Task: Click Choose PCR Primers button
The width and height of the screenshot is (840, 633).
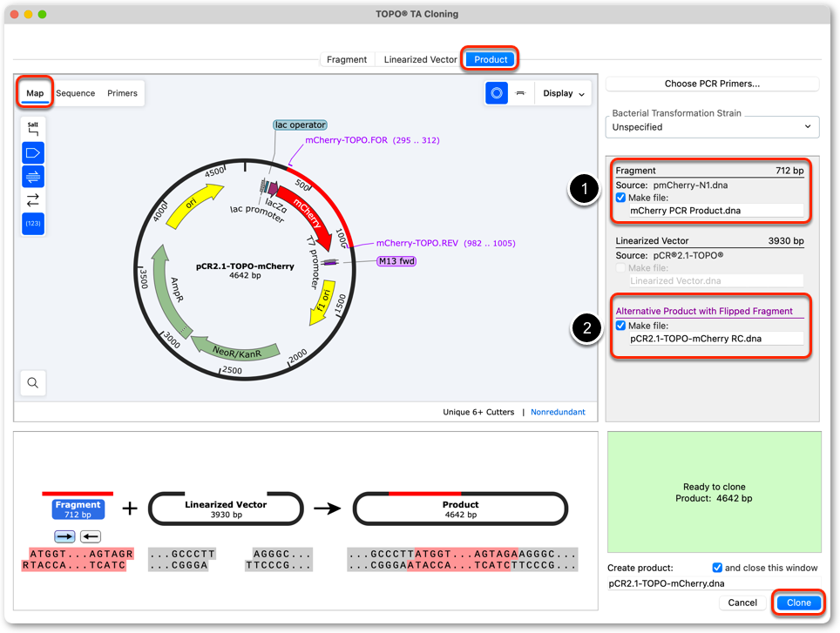Action: click(x=712, y=84)
